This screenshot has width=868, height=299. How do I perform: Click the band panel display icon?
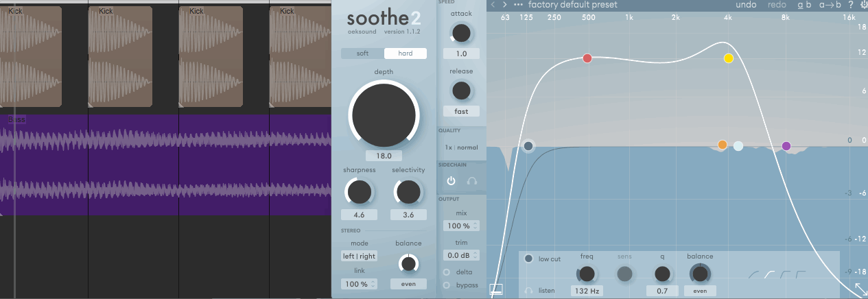[496, 289]
